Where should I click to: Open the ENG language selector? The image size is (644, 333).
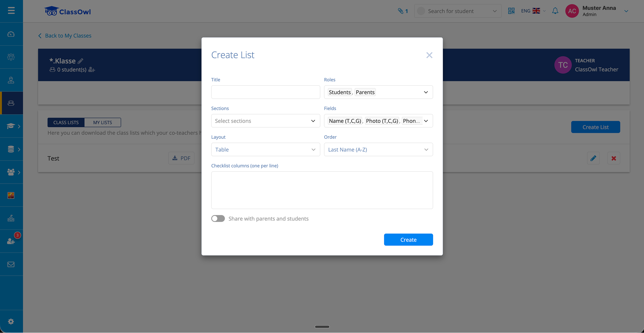[533, 11]
